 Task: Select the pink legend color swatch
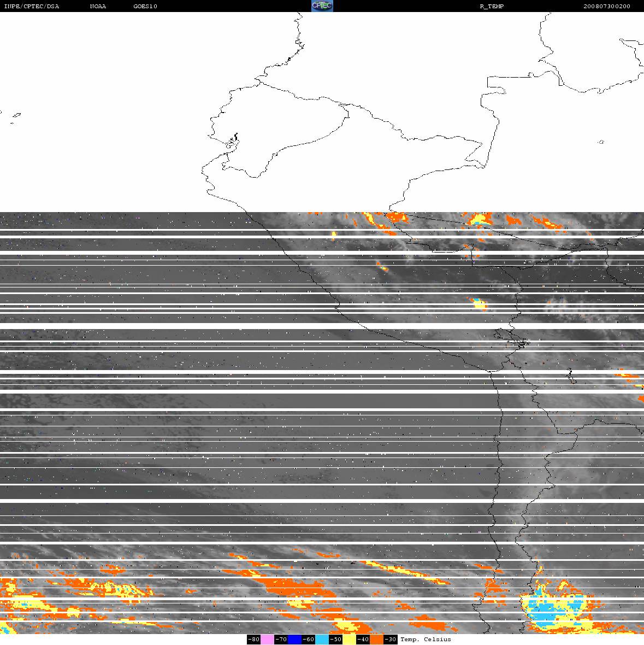(x=267, y=639)
